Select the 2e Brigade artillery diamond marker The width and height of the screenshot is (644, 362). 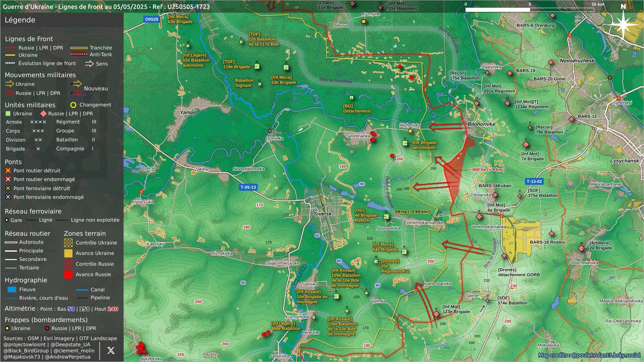click(581, 248)
